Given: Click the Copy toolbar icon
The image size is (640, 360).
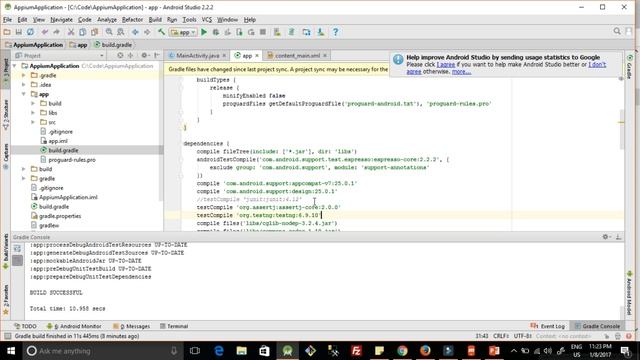Looking at the screenshot, I should tap(82, 32).
